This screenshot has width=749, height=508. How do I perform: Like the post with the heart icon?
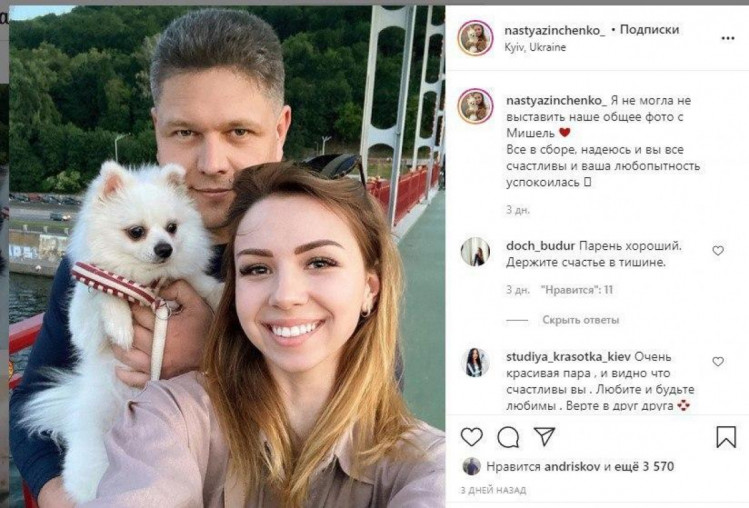(x=471, y=436)
